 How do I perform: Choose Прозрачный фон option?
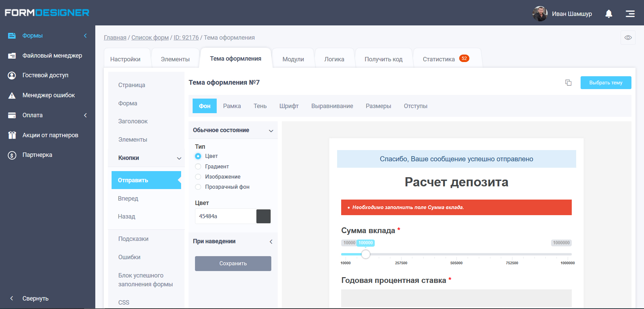198,187
